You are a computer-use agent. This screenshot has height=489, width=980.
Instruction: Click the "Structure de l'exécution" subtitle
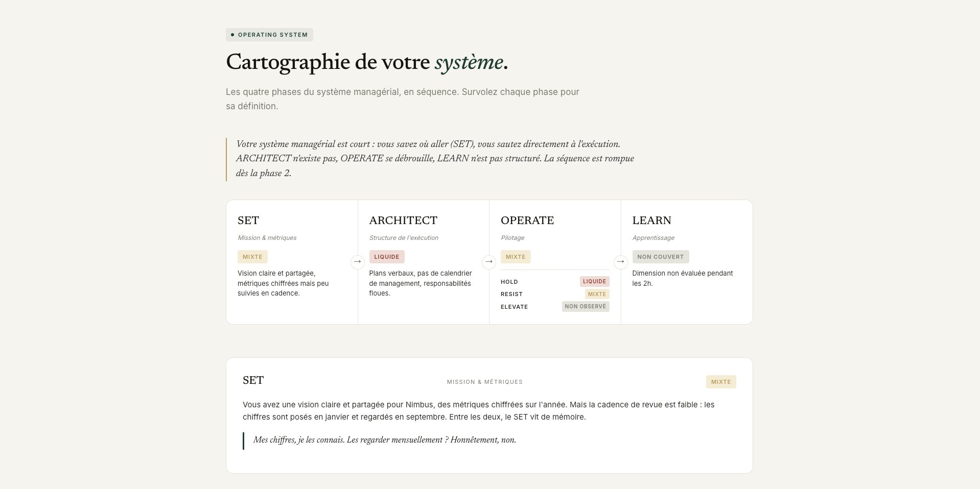(404, 238)
